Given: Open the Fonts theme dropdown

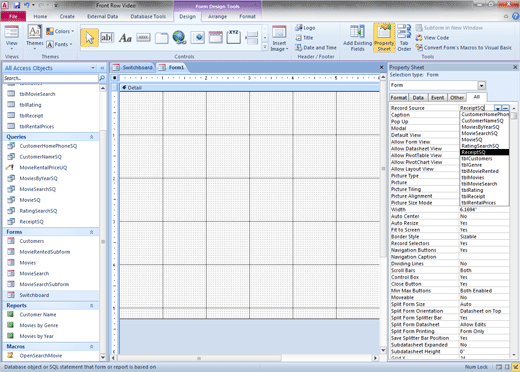Looking at the screenshot, I should tap(59, 44).
